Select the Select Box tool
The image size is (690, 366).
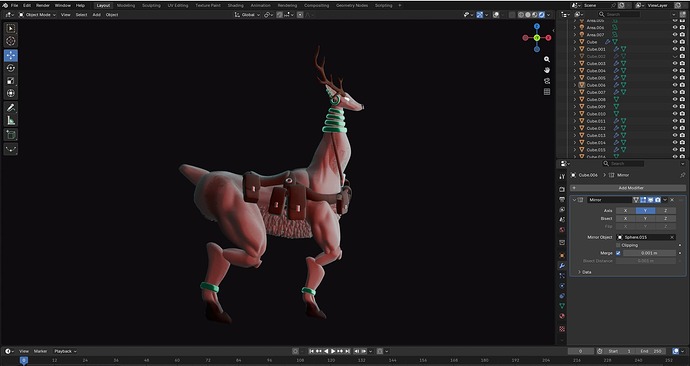tap(11, 29)
